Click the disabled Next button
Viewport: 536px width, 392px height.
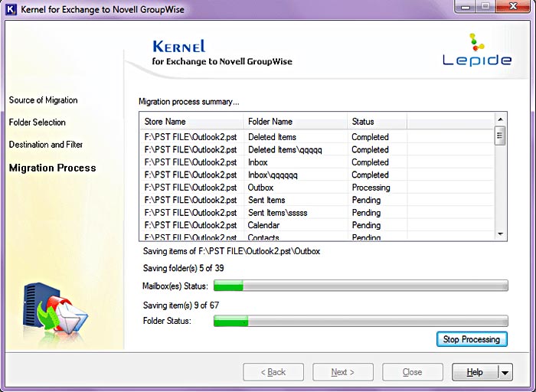click(343, 372)
